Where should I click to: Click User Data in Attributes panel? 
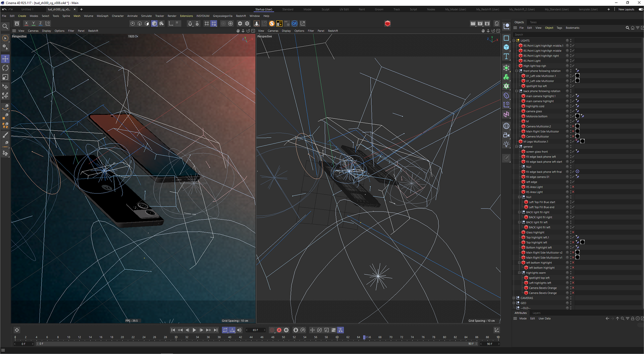(544, 319)
